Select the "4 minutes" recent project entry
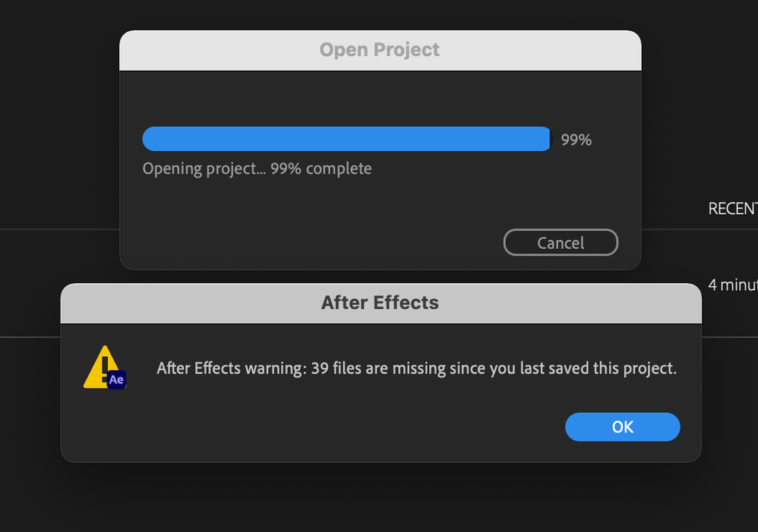Image resolution: width=758 pixels, height=532 pixels. [732, 285]
